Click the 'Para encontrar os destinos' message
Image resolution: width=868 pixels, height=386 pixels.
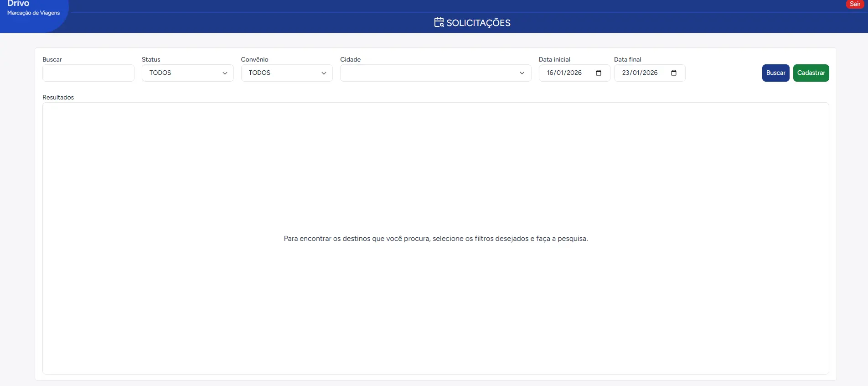click(436, 239)
